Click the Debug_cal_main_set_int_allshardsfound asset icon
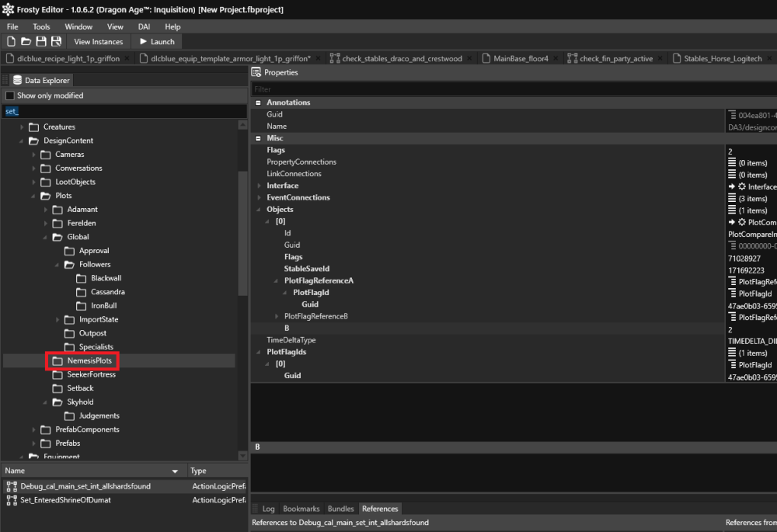Viewport: 777px width, 532px height. (x=11, y=486)
